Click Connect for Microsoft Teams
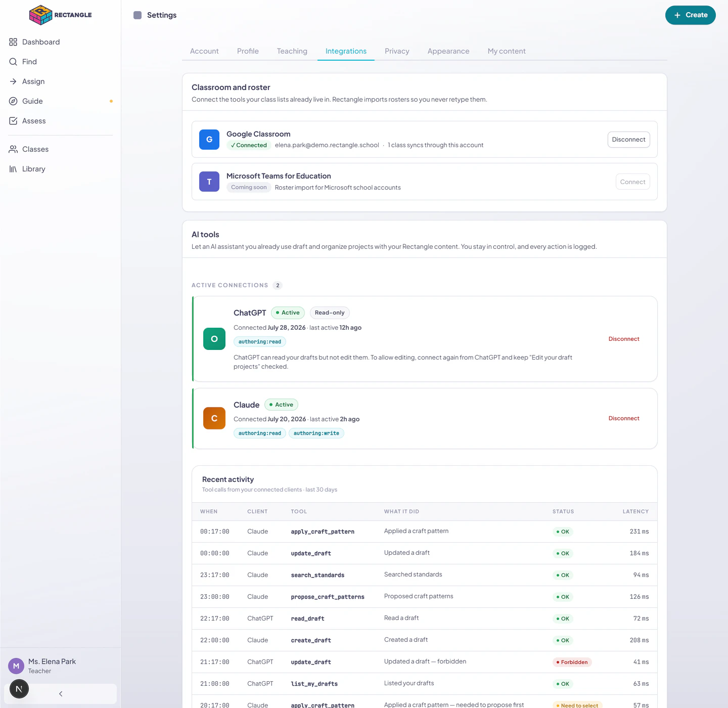 point(632,182)
